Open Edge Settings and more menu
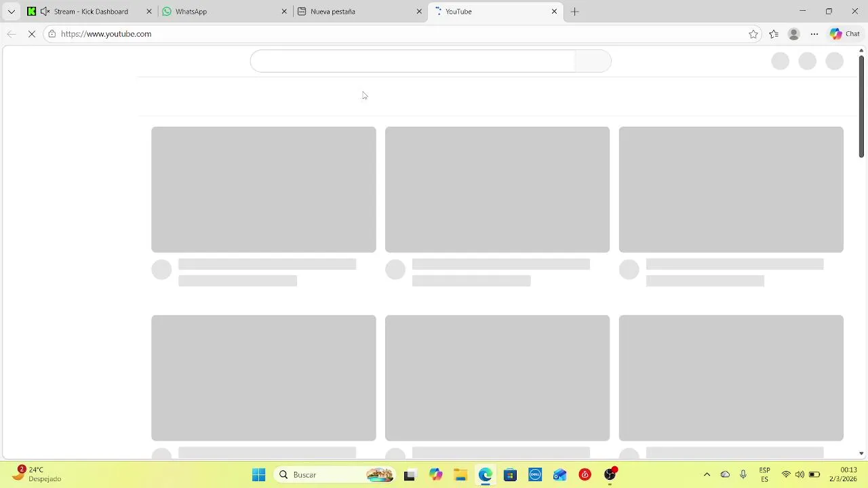This screenshot has height=488, width=868. [x=814, y=34]
